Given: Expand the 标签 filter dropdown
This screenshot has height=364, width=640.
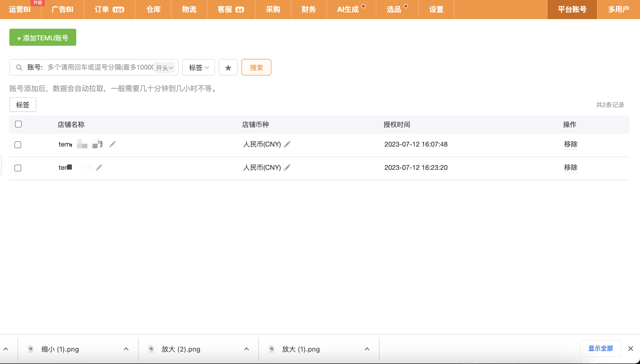Looking at the screenshot, I should pos(199,67).
